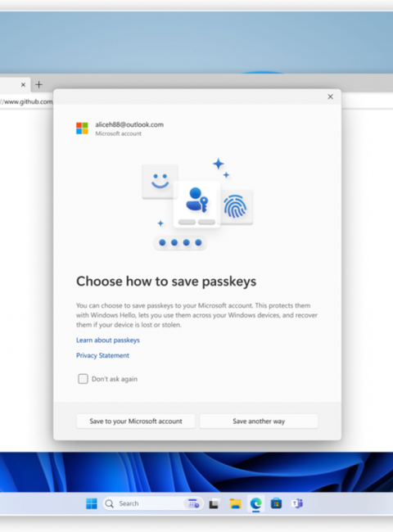Click the github.com address bar

(26, 101)
